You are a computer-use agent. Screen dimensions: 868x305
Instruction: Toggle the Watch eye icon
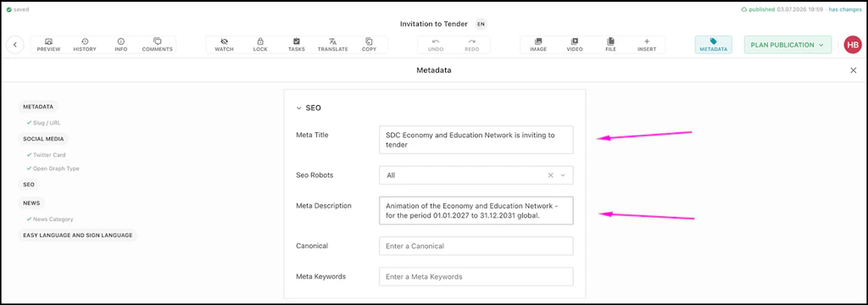(x=224, y=45)
